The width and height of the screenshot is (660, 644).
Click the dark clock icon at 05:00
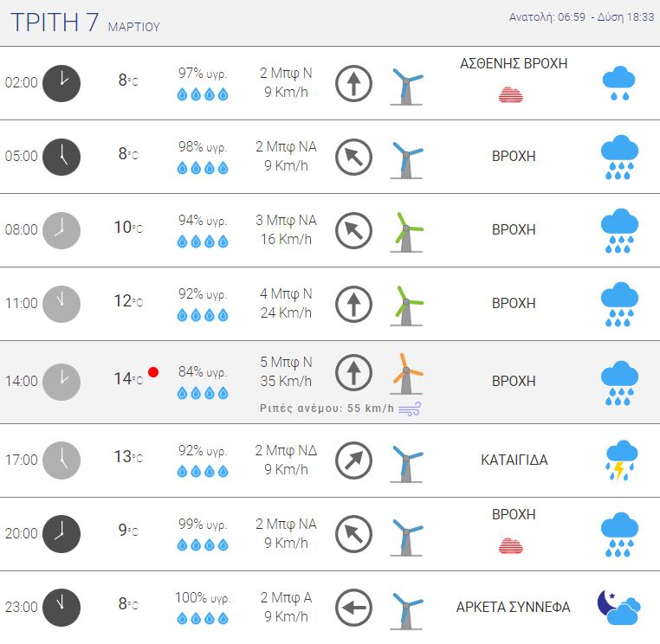tap(61, 157)
